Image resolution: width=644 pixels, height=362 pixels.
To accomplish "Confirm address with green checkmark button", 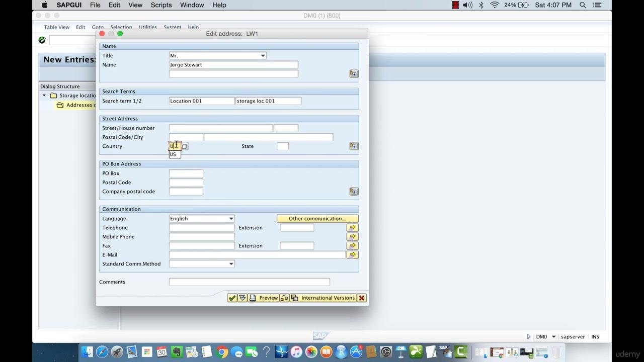I will 232,298.
